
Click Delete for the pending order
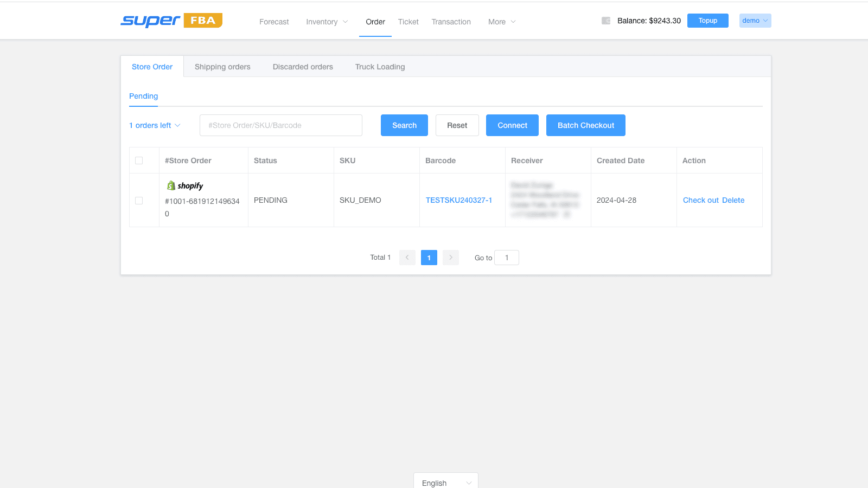pos(733,200)
